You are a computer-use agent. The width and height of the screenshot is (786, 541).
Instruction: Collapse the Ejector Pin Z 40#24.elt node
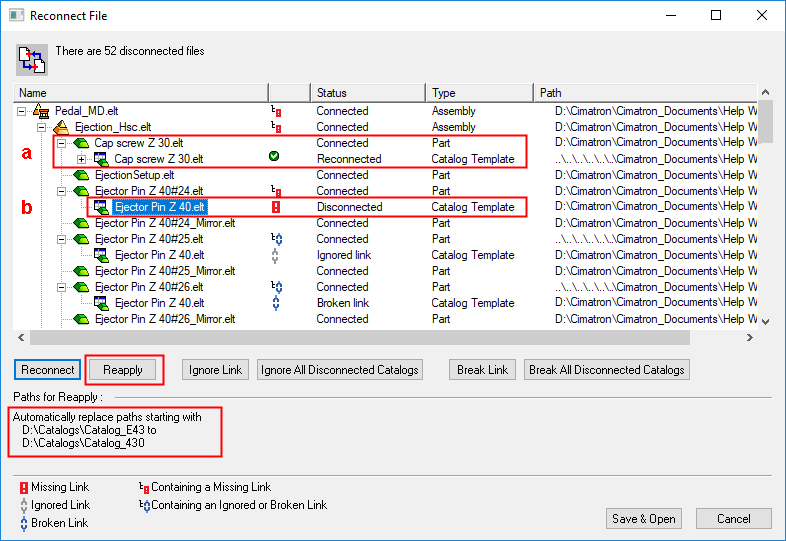coord(62,192)
